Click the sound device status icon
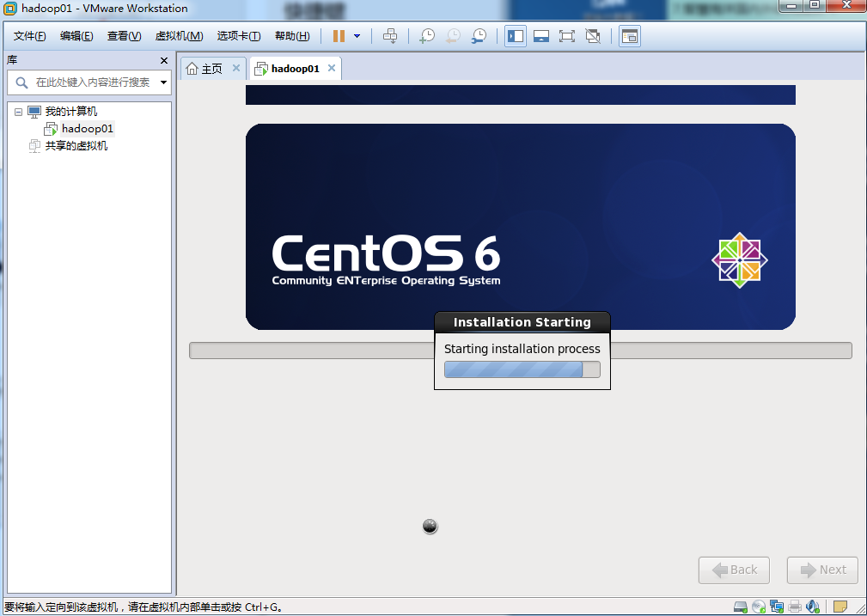867x616 pixels. coord(812,606)
